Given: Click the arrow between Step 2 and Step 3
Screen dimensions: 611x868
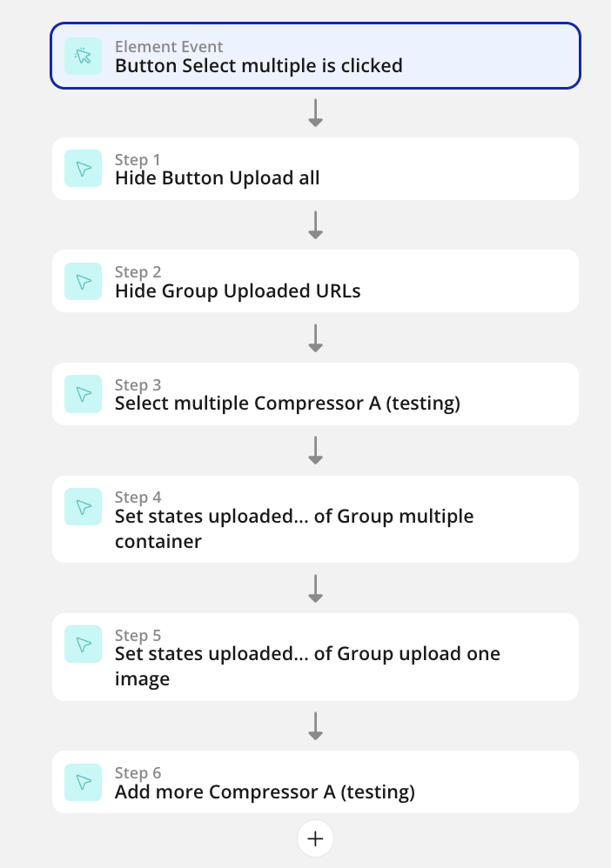Looking at the screenshot, I should coord(315,337).
